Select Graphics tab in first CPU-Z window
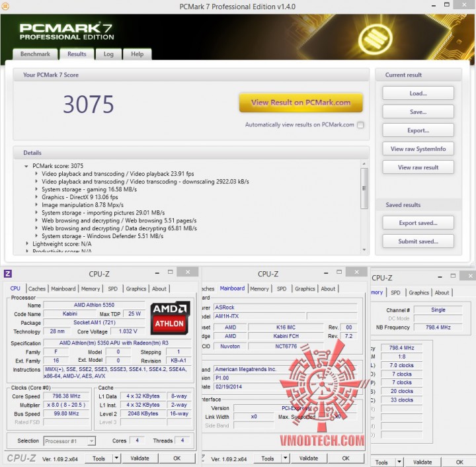 [x=136, y=289]
